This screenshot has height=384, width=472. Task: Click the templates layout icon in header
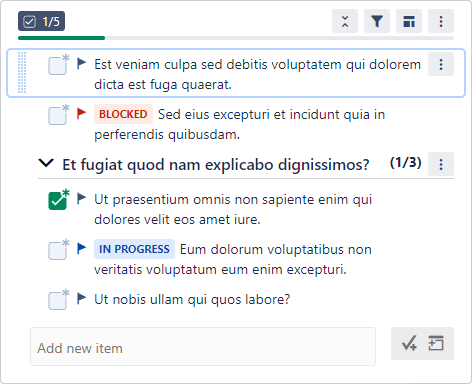tap(409, 21)
